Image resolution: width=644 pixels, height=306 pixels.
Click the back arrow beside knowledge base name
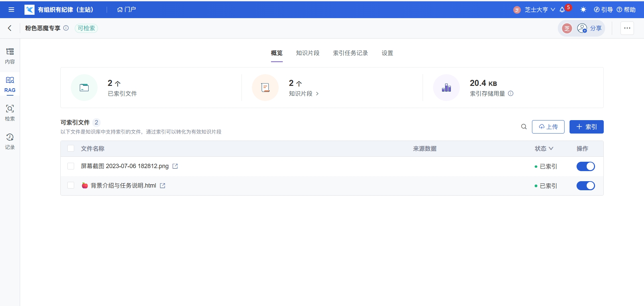tap(10, 28)
